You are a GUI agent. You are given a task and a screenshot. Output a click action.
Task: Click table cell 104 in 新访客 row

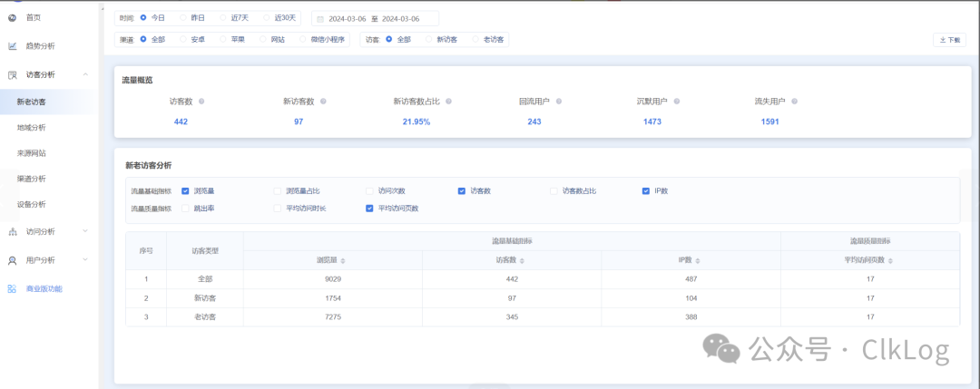691,298
